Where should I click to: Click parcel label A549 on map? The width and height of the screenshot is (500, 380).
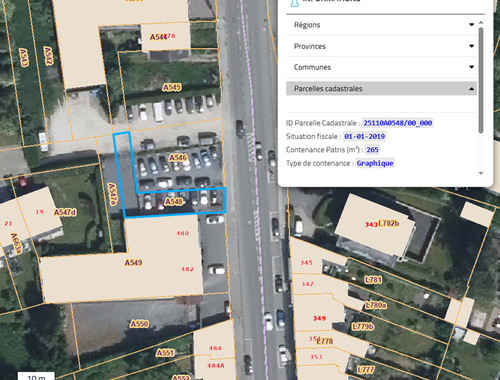(x=133, y=263)
